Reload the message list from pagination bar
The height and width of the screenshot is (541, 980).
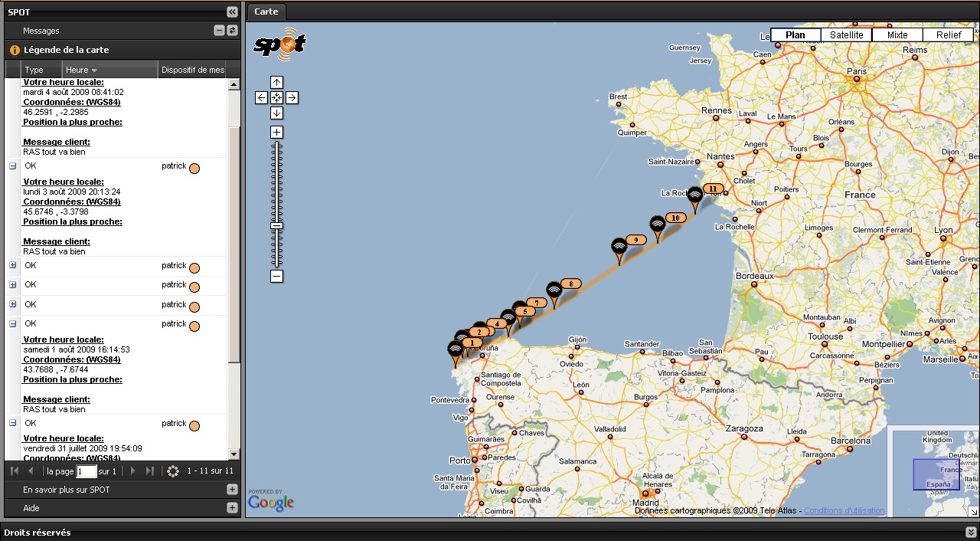[x=173, y=471]
